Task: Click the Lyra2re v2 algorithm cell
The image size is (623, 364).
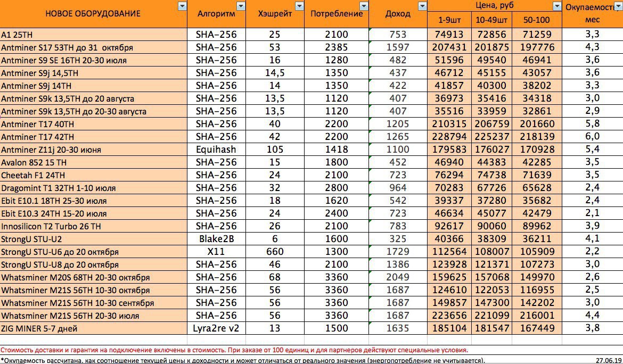Action: point(216,328)
